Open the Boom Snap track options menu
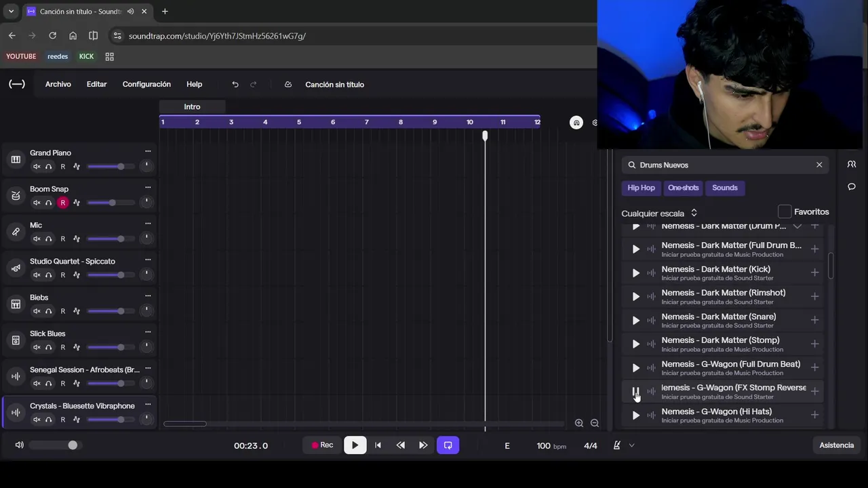This screenshot has height=488, width=868. 148,188
